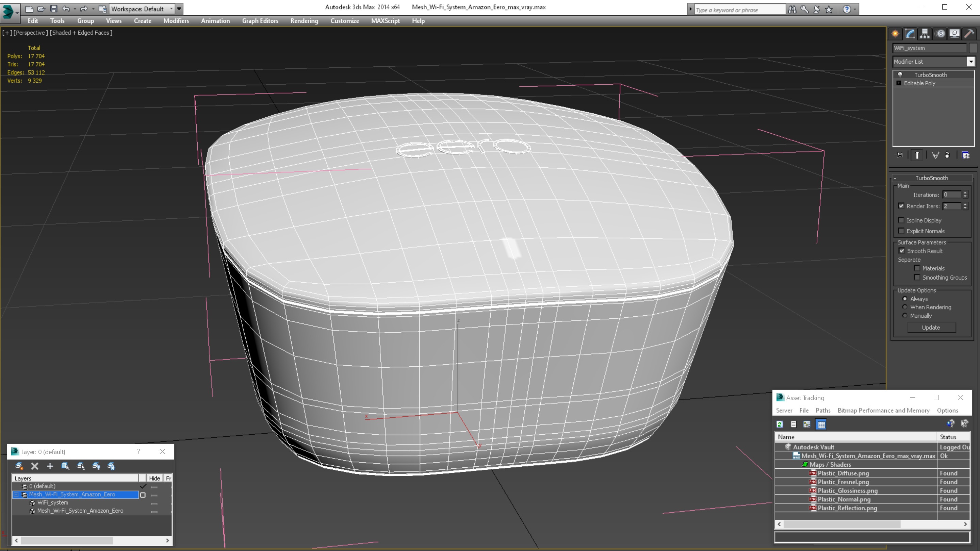980x551 pixels.
Task: Collapse Mesh_Wi-Fi_System_Amazon_Eero layer in Layer dialog
Action: click(x=16, y=495)
